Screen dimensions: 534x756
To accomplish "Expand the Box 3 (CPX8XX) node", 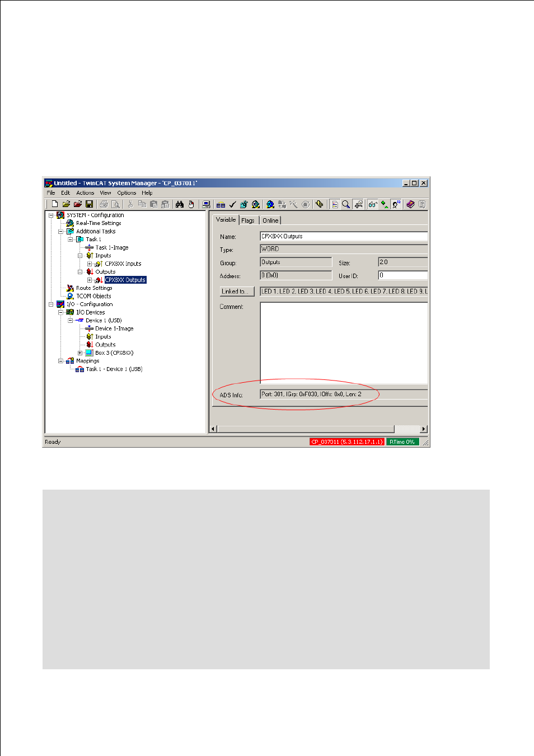I will 79,353.
